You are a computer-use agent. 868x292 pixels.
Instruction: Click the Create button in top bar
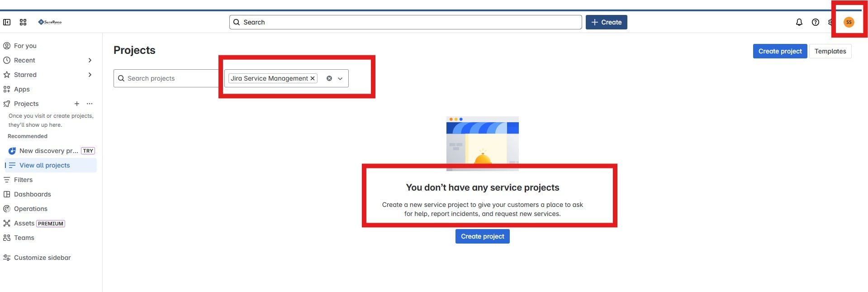tap(606, 22)
